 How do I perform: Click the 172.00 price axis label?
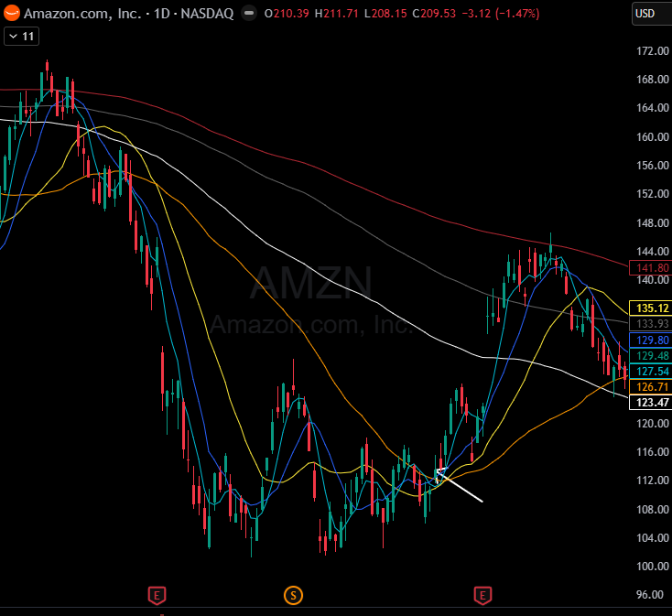point(653,51)
